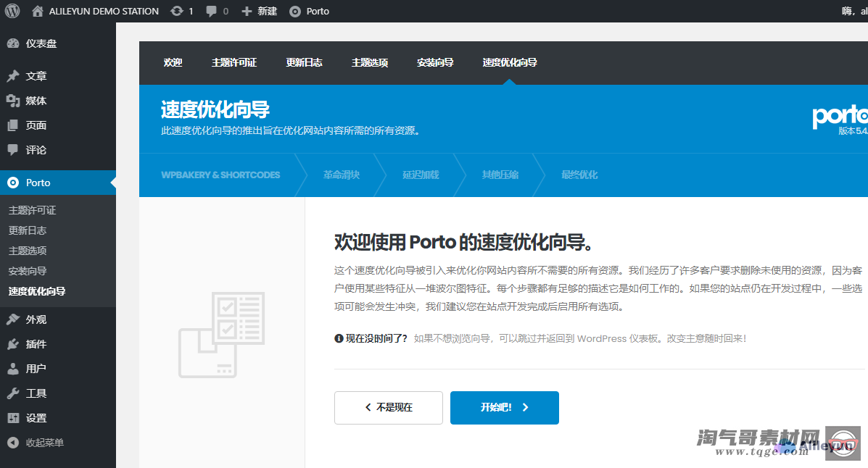Click the collapse menu arrow icon
Screen dimensions: 868x468
[x=13, y=443]
